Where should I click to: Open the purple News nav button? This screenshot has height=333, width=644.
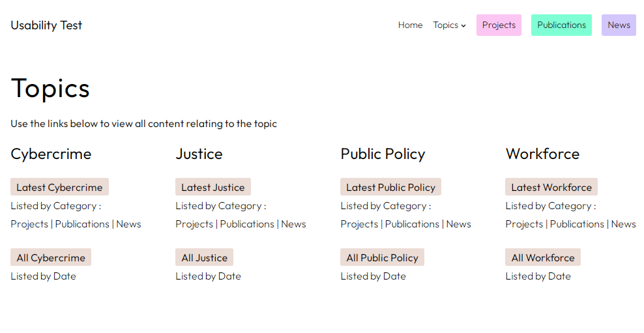click(619, 25)
